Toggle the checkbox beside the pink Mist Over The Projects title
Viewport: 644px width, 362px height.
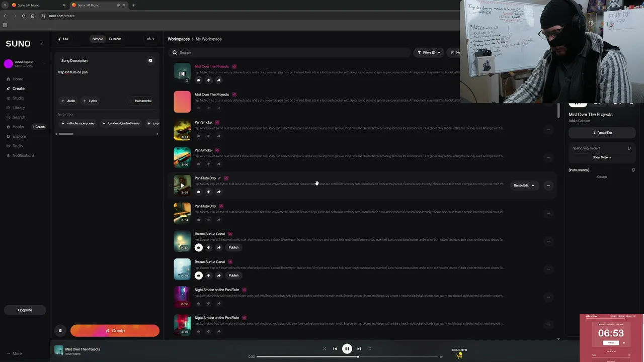234,66
